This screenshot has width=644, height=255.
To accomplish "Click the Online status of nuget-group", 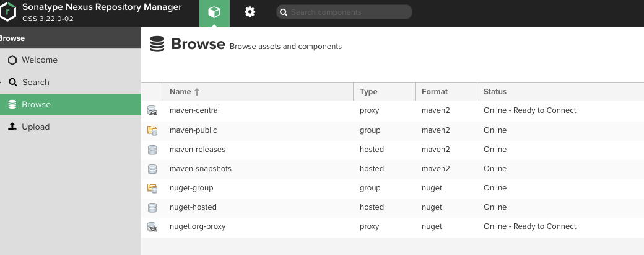I will click(x=495, y=187).
